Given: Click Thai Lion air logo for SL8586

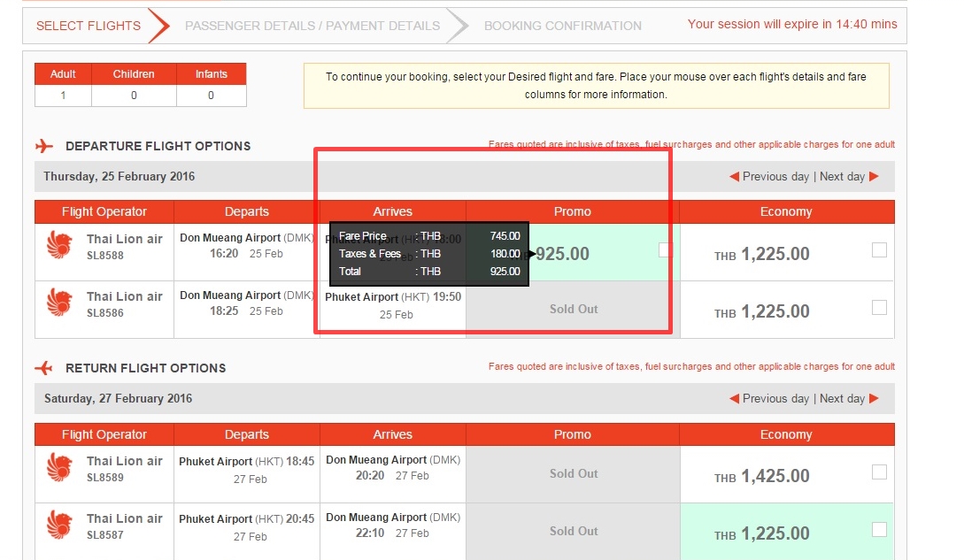Looking at the screenshot, I should (59, 303).
